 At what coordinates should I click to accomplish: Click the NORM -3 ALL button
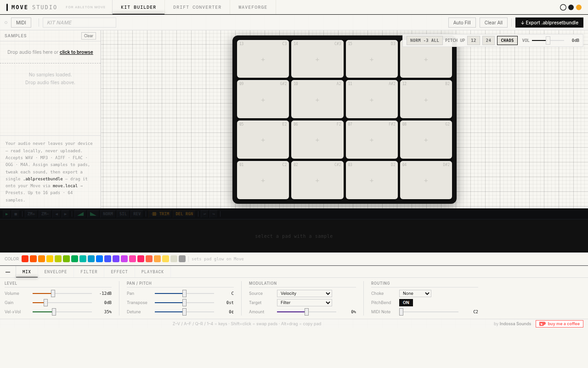point(424,40)
